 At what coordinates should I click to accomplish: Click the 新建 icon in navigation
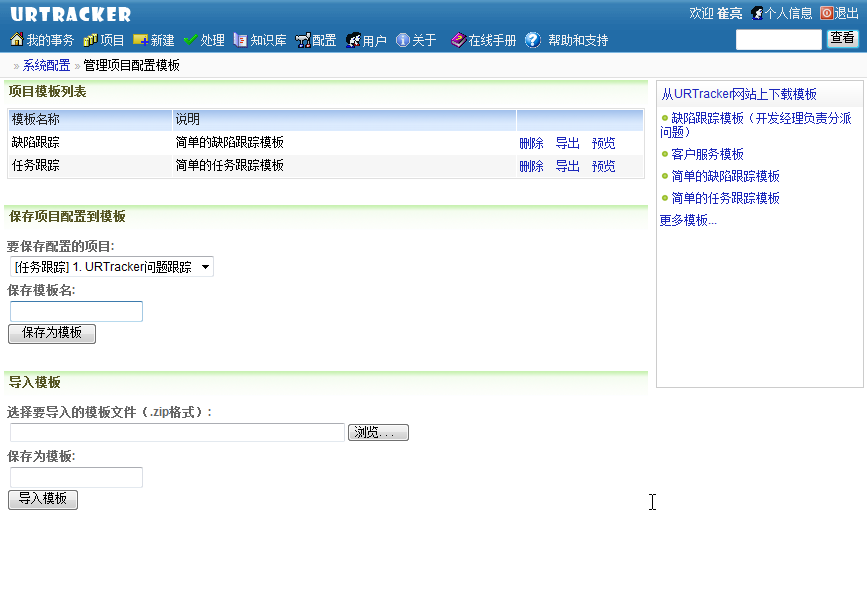[140, 40]
